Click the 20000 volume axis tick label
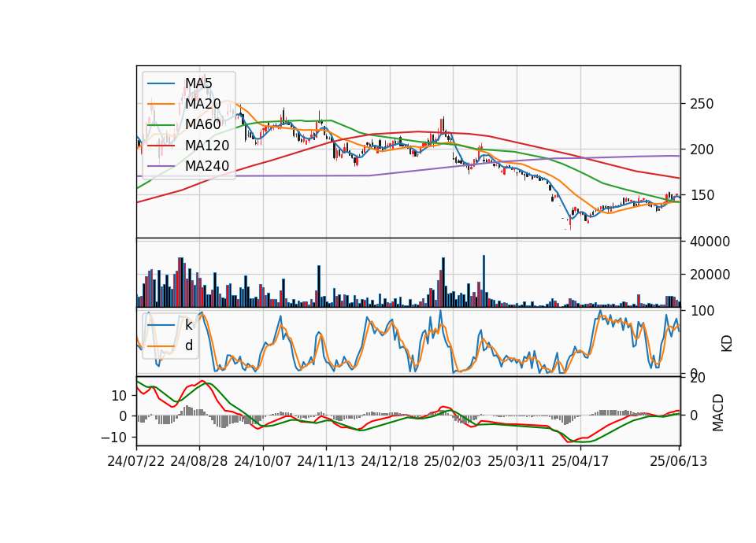 710,275
